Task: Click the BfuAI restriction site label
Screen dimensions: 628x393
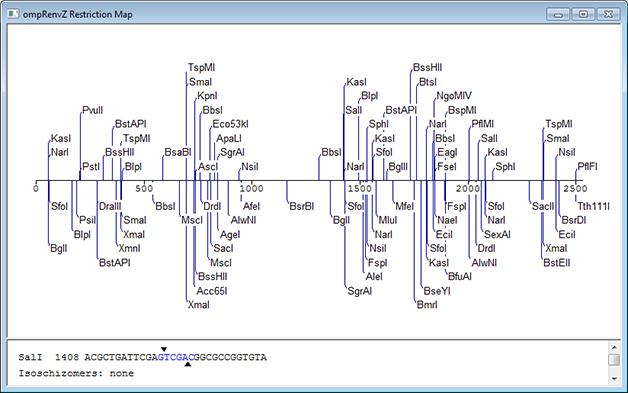Action: coord(459,276)
